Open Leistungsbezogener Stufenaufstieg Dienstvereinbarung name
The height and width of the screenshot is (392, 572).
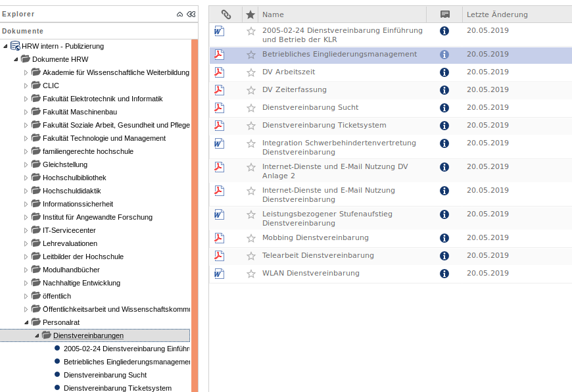pos(327,218)
